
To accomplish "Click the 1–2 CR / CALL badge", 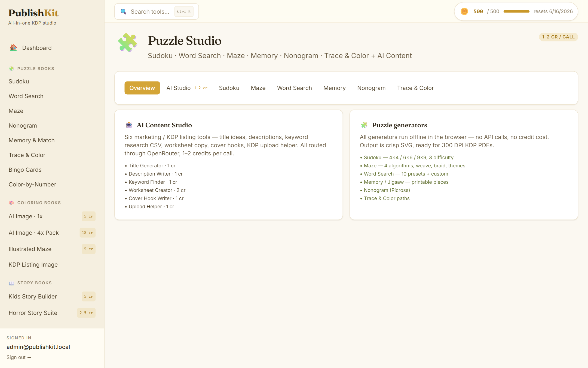I will [558, 37].
